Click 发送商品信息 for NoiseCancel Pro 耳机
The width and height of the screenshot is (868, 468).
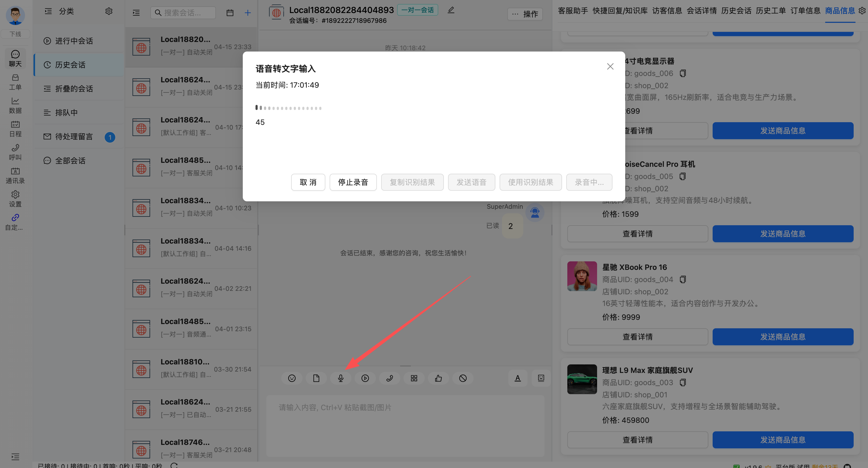[x=783, y=233]
